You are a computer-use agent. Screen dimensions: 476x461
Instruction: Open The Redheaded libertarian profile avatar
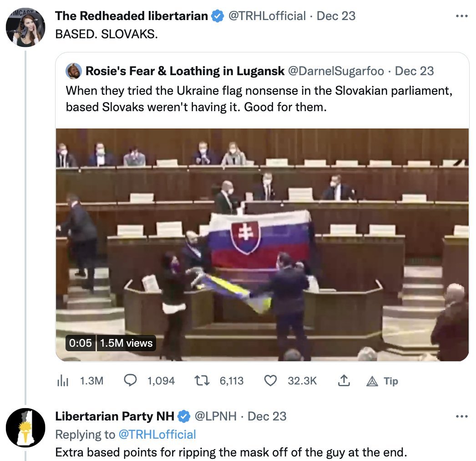[x=25, y=27]
